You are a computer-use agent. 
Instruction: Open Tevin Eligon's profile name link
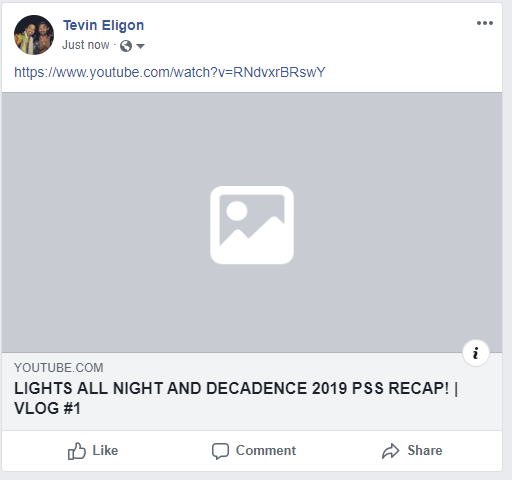pos(103,25)
